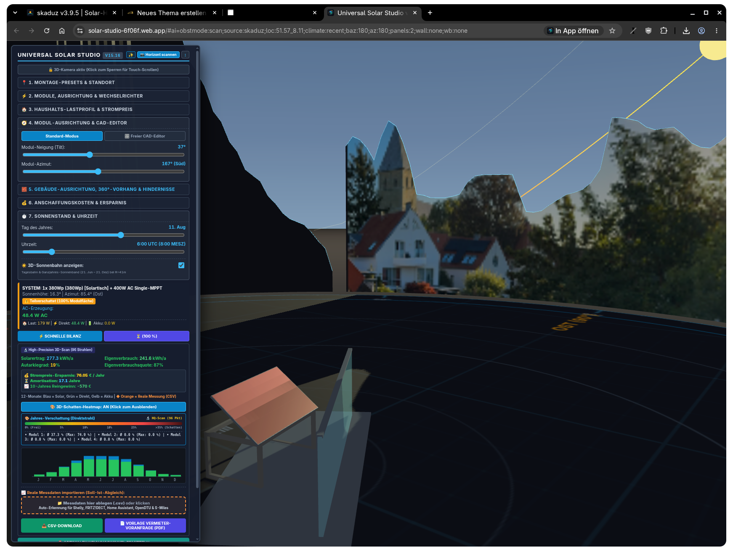Screen dimensions: 733x560
Task: Click the up-down arrow panel toggle button
Action: [x=185, y=55]
